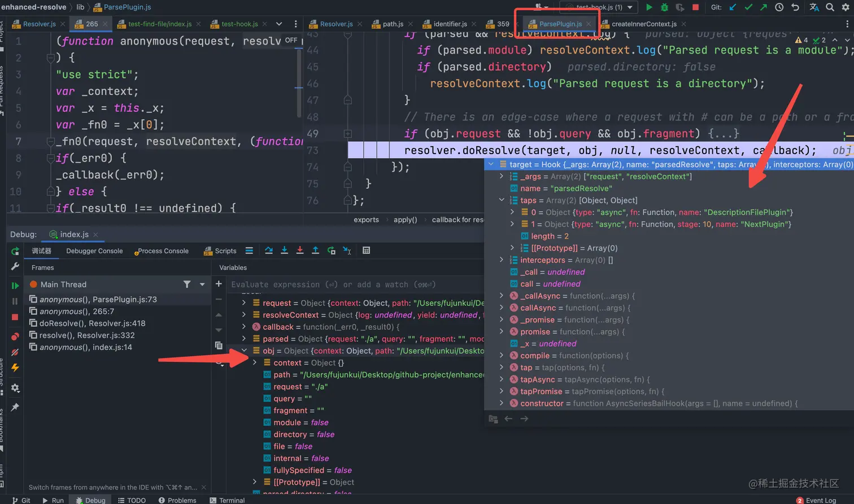Collapse the obj variable node
Image resolution: width=854 pixels, height=504 pixels.
(x=244, y=351)
